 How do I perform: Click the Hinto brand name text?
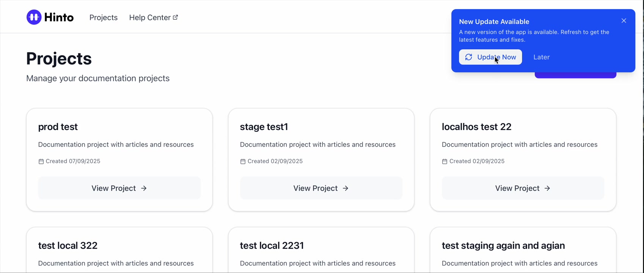(59, 17)
